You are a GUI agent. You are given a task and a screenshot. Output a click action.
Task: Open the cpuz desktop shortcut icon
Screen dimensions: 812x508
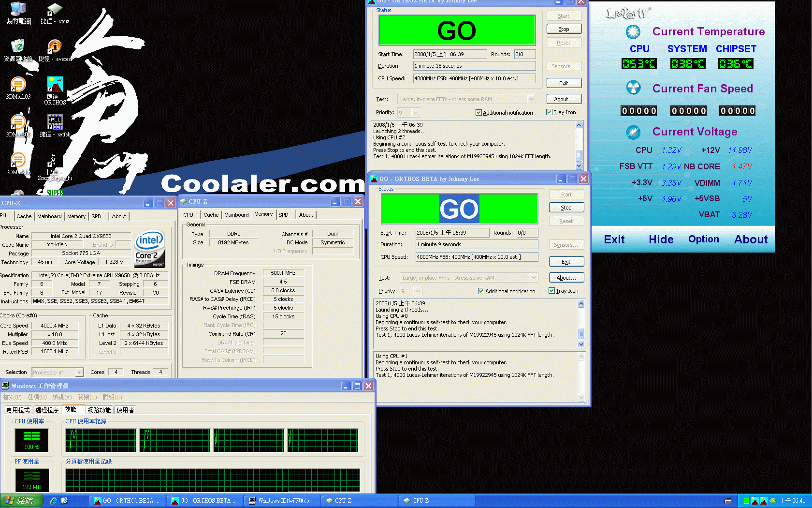(55, 10)
